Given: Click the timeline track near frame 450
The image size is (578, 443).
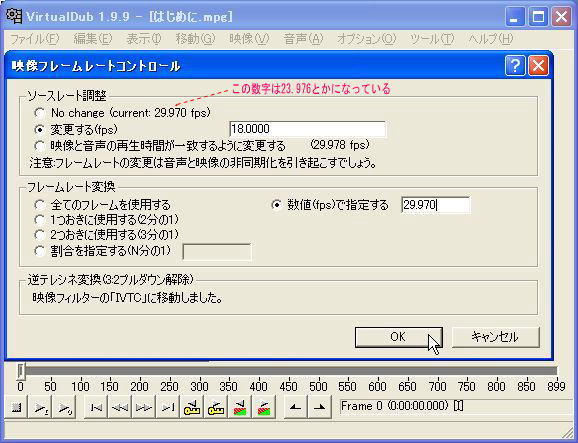Looking at the screenshot, I should pos(288,371).
